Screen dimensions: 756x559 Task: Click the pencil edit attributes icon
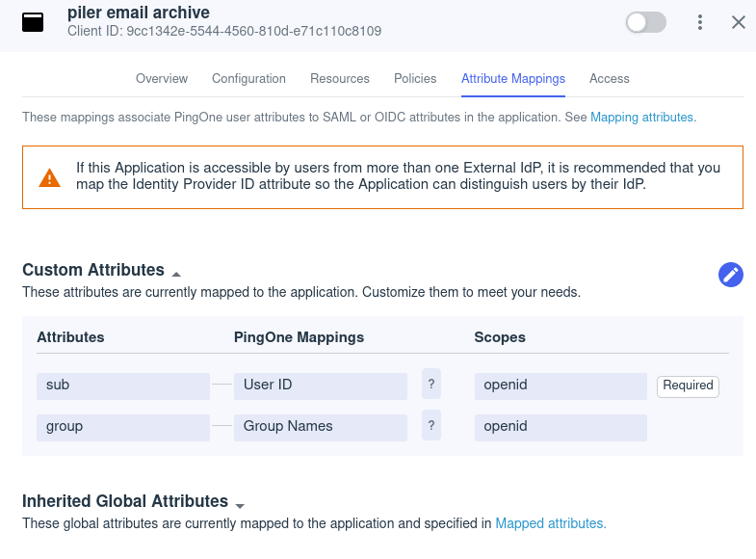point(731,275)
